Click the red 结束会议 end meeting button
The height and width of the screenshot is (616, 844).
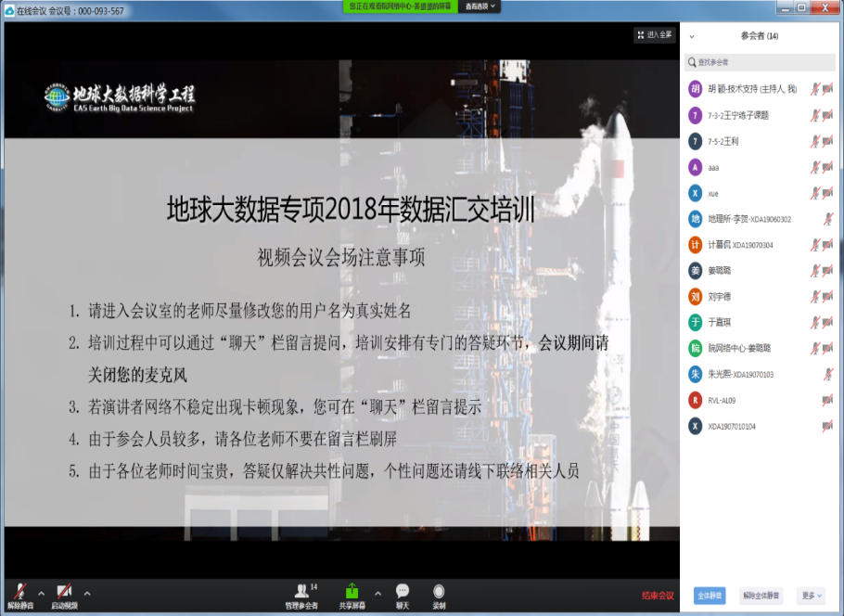click(658, 596)
